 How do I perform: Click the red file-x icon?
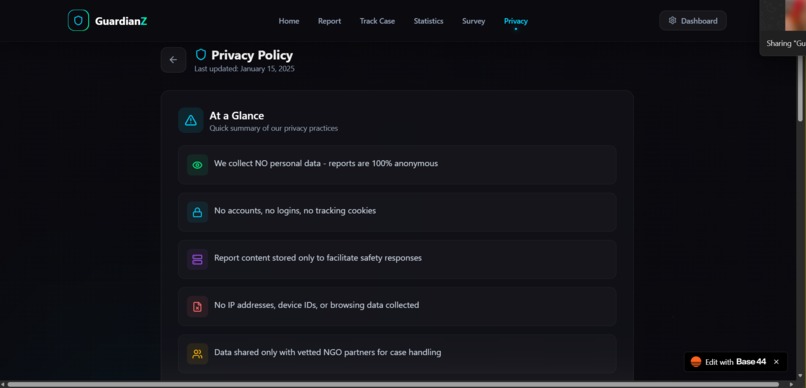tap(197, 307)
